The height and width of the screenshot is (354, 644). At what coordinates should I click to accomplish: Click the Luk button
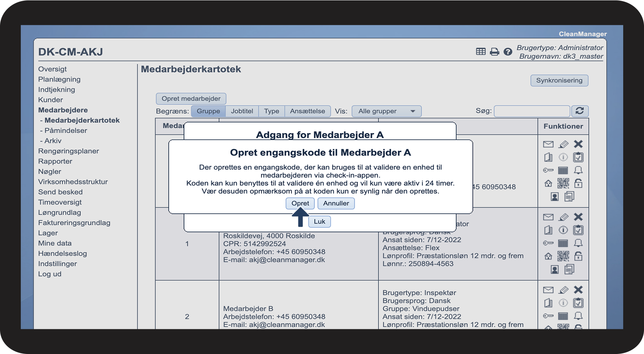point(320,222)
